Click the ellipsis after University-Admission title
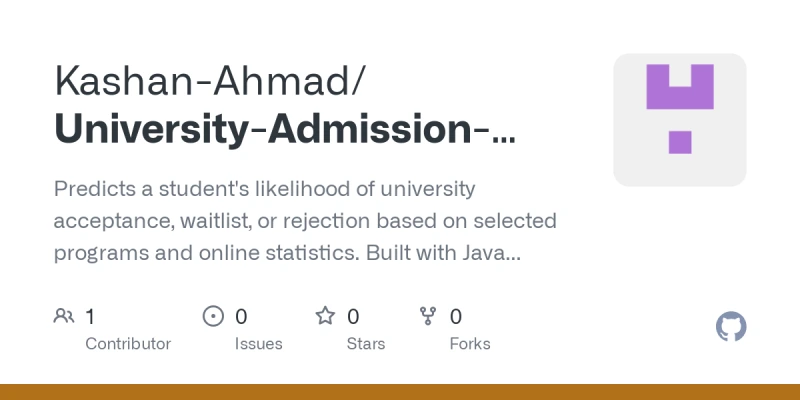This screenshot has width=800, height=400. (x=504, y=138)
